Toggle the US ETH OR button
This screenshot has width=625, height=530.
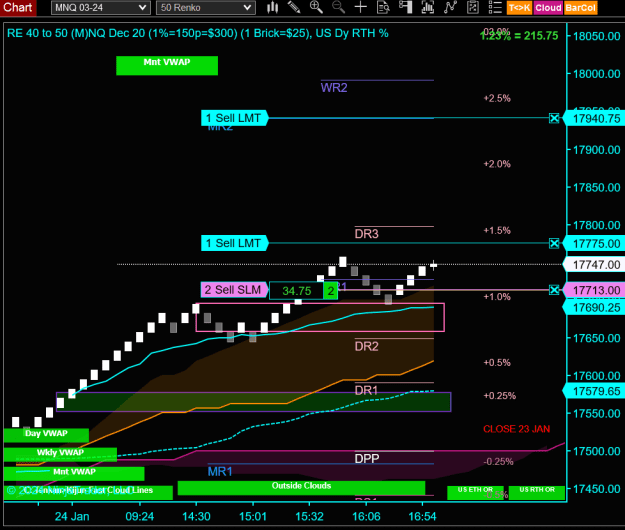point(475,492)
